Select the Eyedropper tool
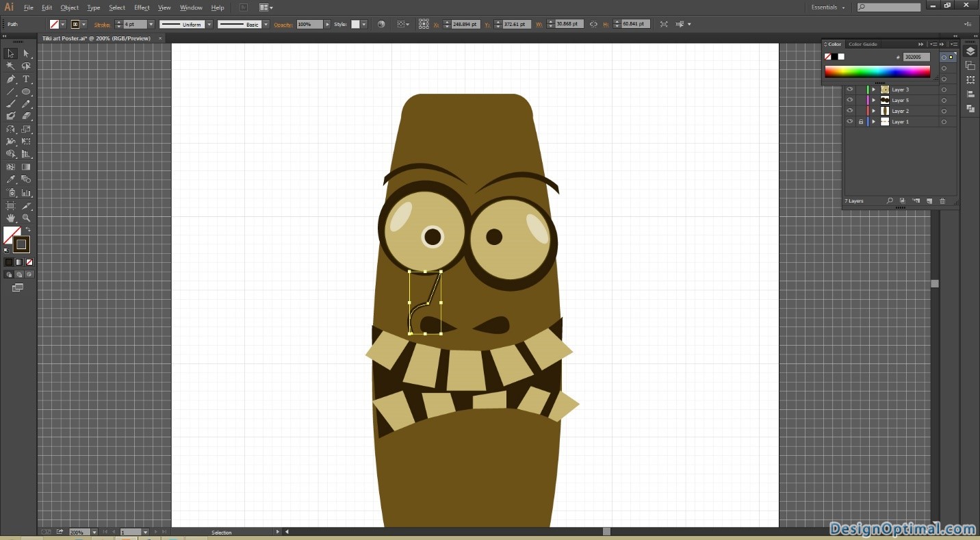The height and width of the screenshot is (540, 980). pos(10,180)
